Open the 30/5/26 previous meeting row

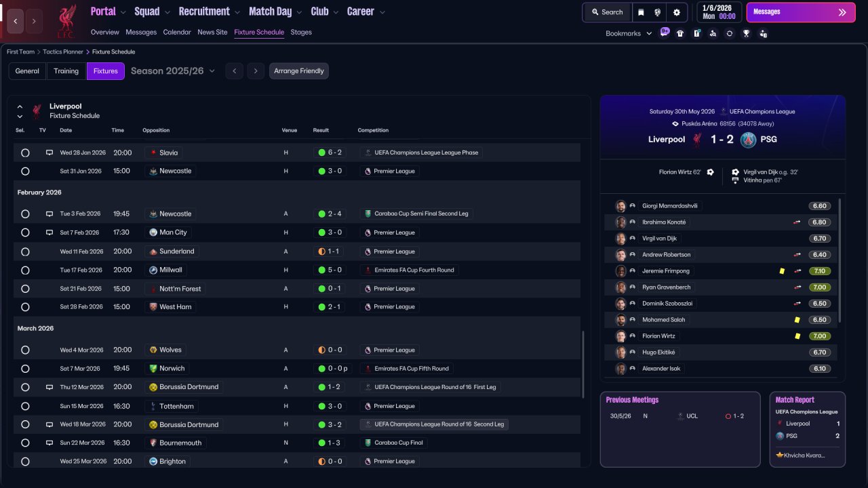point(680,416)
